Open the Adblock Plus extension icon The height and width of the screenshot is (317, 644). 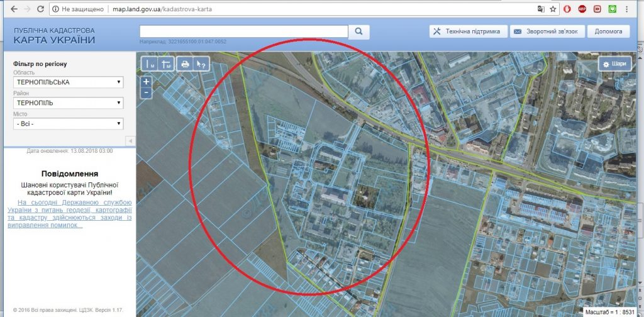pyautogui.click(x=582, y=9)
